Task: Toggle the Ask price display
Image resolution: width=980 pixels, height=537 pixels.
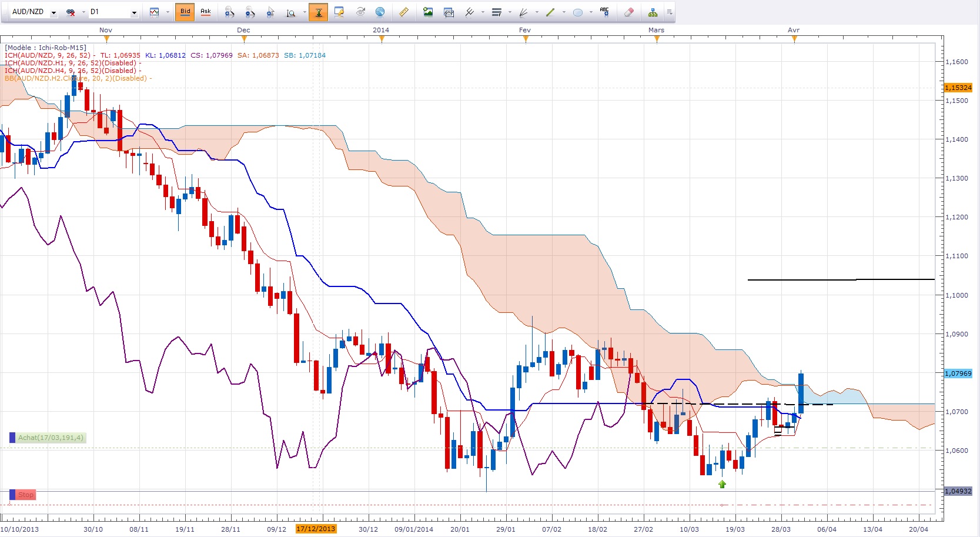Action: coord(206,12)
